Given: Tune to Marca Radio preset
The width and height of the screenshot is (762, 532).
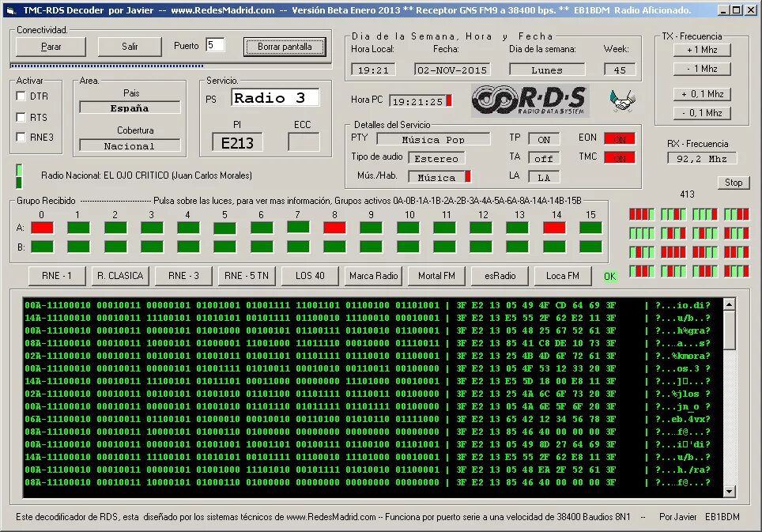Looking at the screenshot, I should 373,275.
